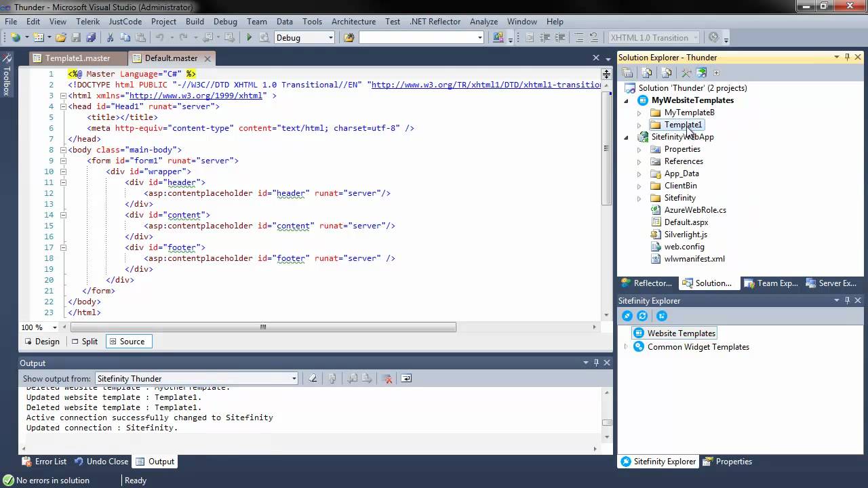
Task: Open the Show output from dropdown
Action: point(294,379)
